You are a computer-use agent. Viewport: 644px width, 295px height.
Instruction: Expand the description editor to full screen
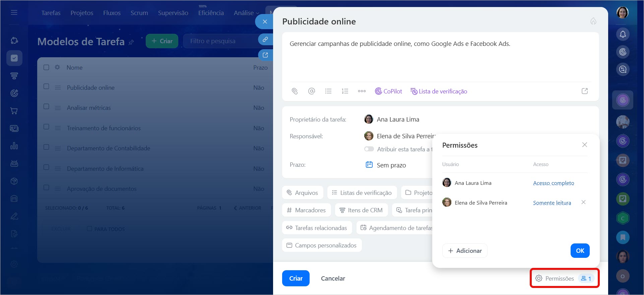[584, 91]
